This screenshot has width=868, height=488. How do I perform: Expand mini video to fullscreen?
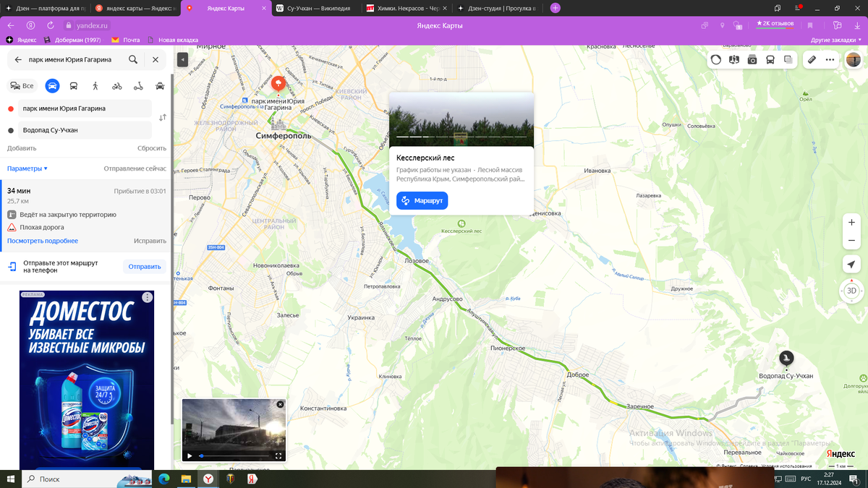(278, 456)
